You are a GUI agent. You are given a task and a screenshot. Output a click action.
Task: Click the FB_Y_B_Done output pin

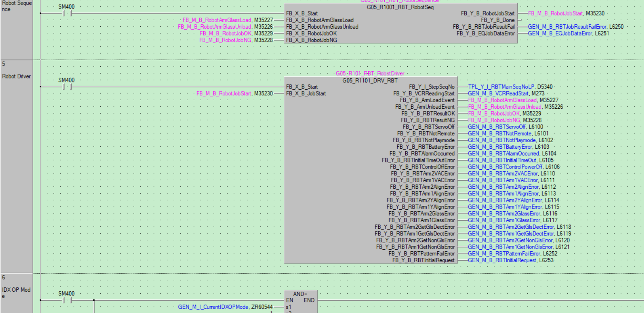498,20
